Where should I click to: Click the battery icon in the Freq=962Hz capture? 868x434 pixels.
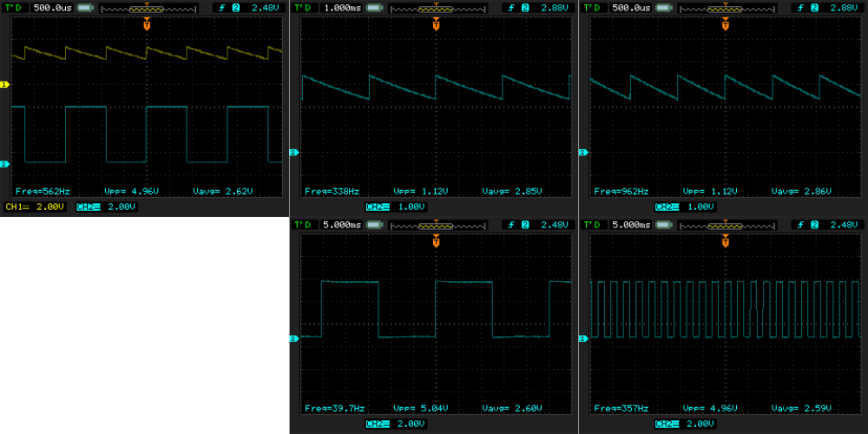[663, 8]
